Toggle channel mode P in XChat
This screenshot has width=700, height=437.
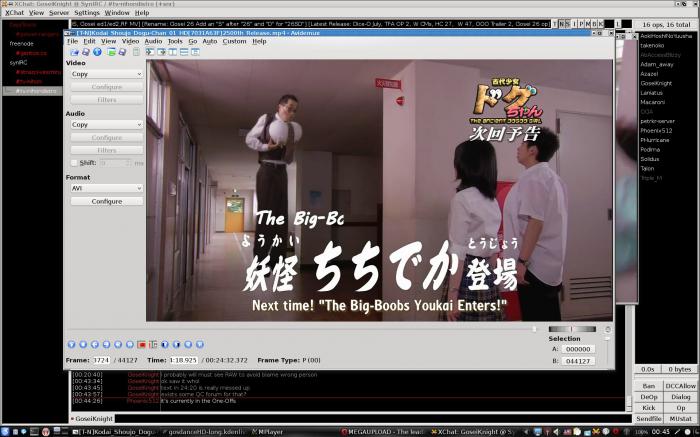pyautogui.click(x=581, y=24)
